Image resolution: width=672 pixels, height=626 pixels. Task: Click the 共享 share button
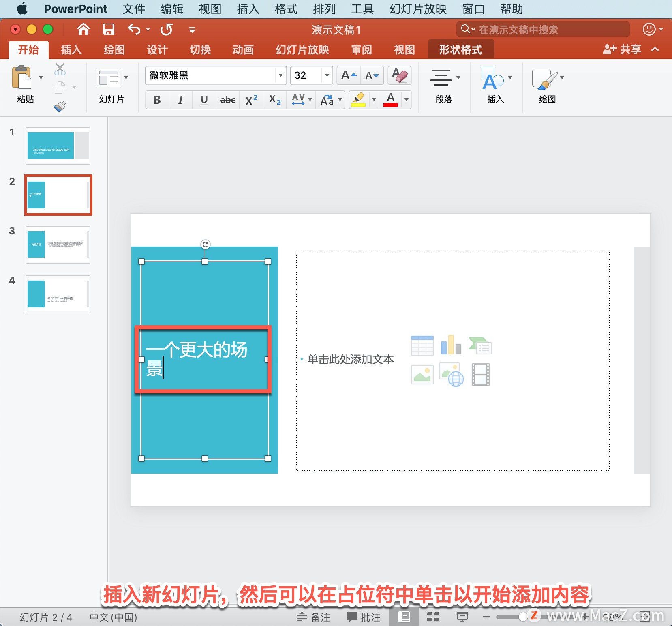point(622,49)
